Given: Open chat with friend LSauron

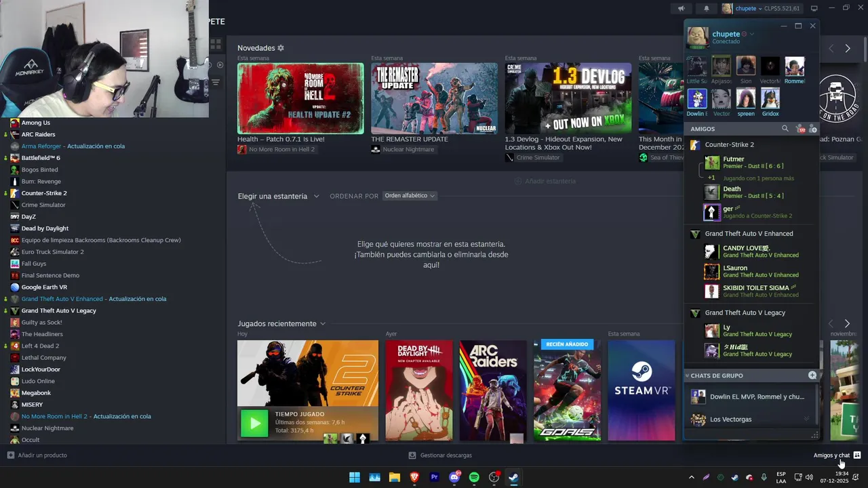Looking at the screenshot, I should [x=751, y=271].
